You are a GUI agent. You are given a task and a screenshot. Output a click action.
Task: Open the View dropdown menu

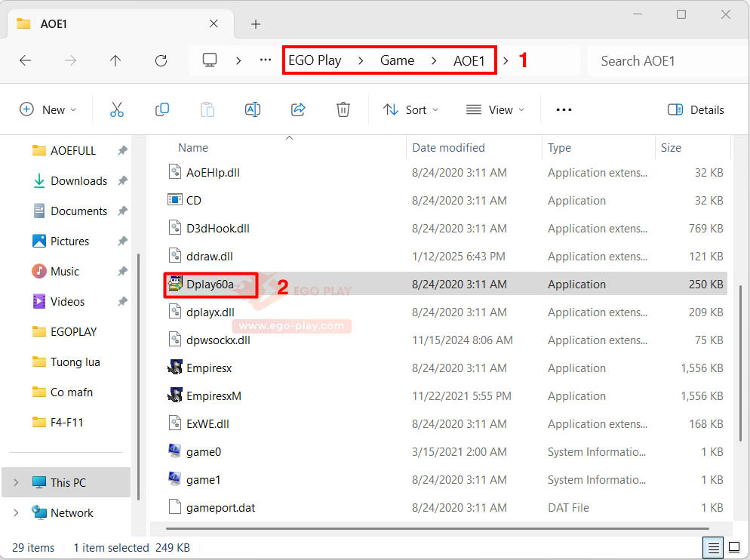point(495,109)
